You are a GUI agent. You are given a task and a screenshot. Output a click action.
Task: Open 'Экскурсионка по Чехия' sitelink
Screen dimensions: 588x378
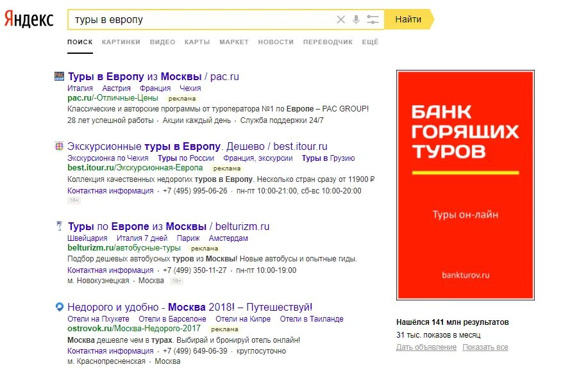point(108,158)
